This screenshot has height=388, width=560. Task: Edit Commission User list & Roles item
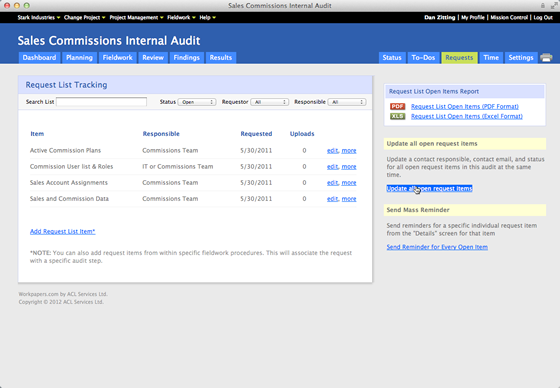coord(332,167)
